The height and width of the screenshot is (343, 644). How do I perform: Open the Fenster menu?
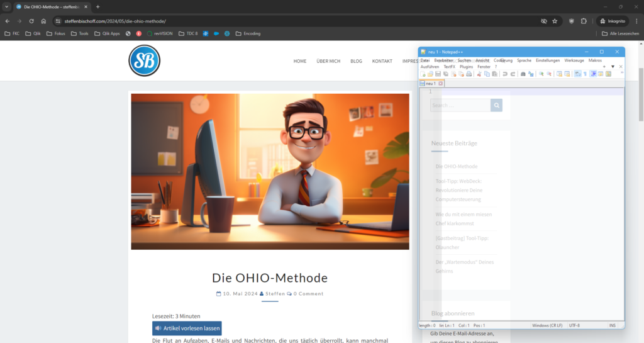click(x=484, y=67)
